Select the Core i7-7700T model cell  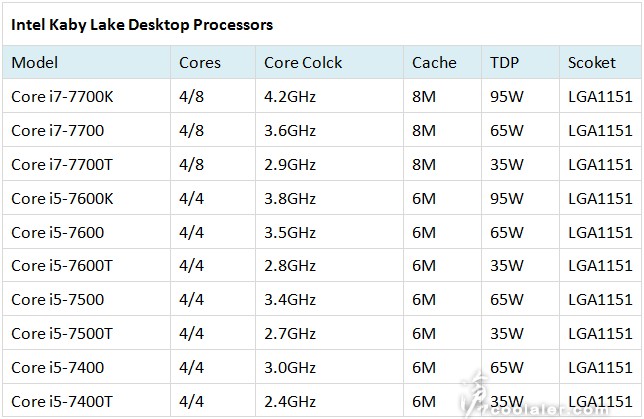[x=62, y=164]
